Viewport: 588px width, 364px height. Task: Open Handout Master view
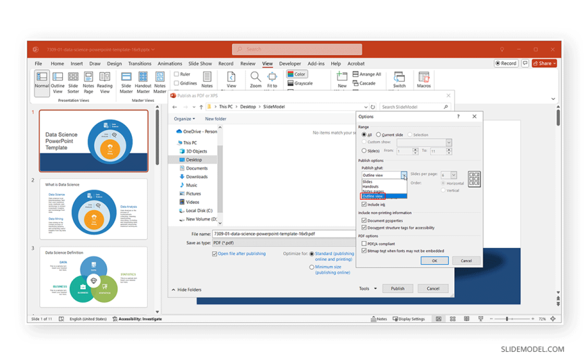coord(143,82)
